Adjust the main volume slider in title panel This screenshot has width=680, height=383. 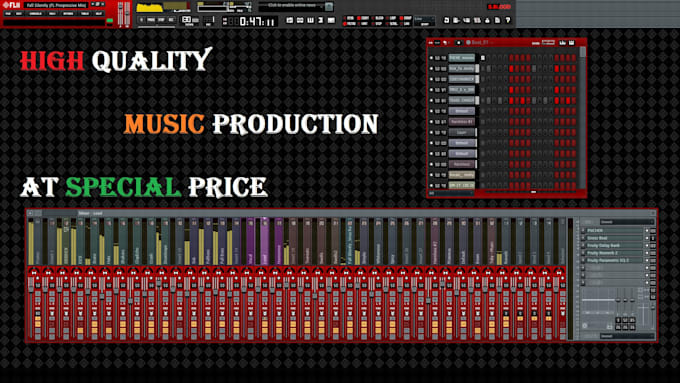coord(121,14)
